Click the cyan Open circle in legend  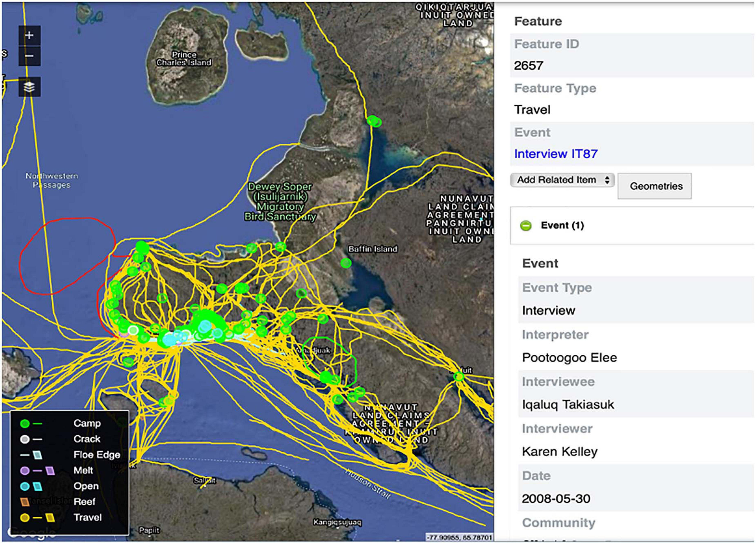coord(25,486)
